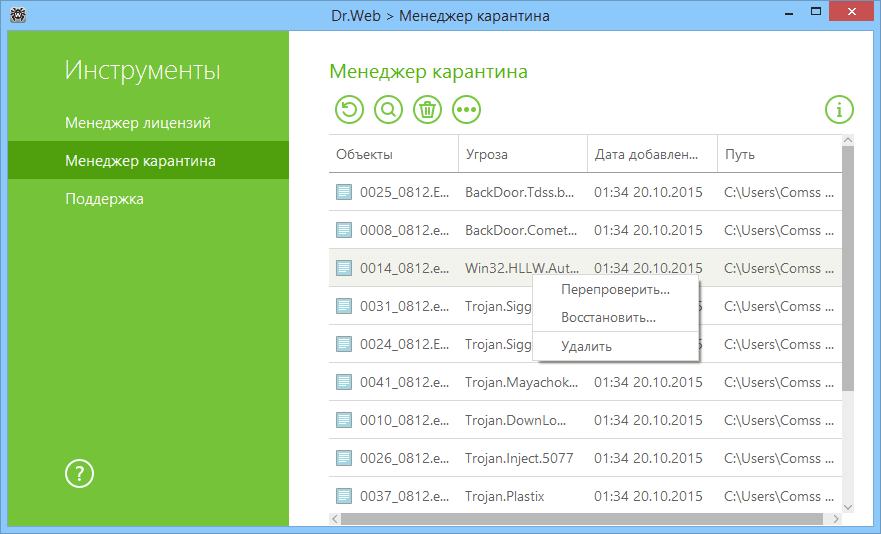Screen dimensions: 881x534
Task: Click threat BackDoor.Comet...
Action: 521,230
